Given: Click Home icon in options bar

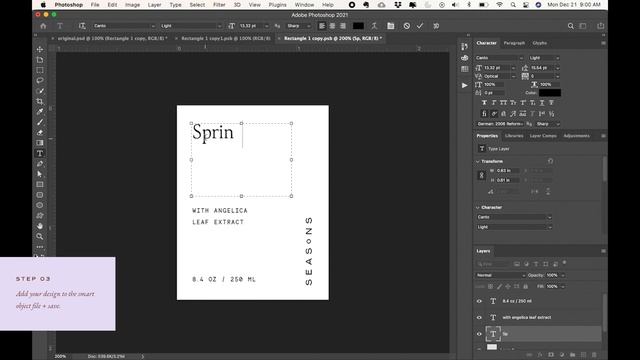Looking at the screenshot, I should (43, 26).
